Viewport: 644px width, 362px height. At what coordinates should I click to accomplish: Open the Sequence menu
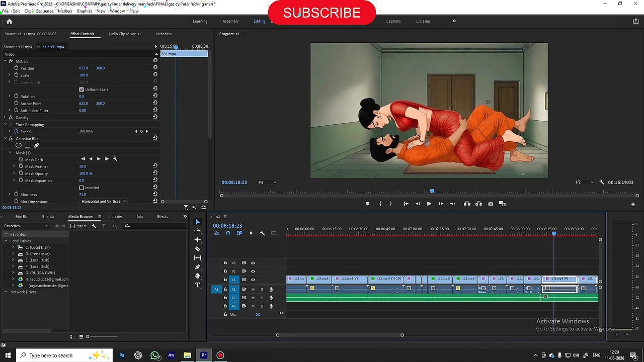(45, 11)
